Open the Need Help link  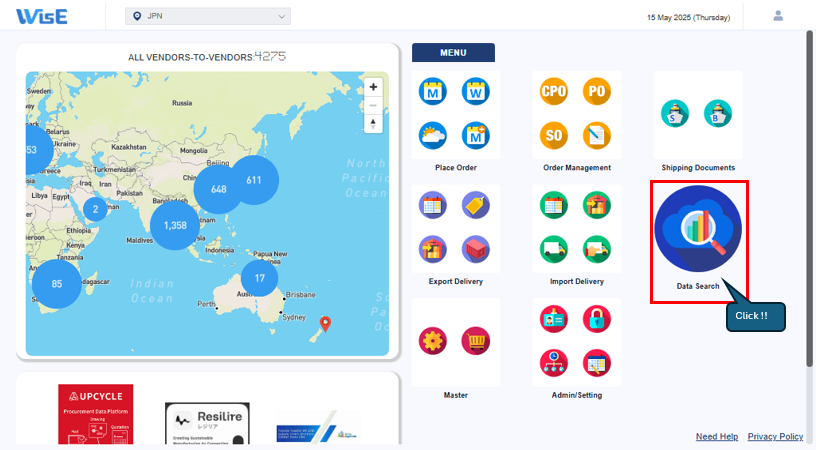(716, 436)
